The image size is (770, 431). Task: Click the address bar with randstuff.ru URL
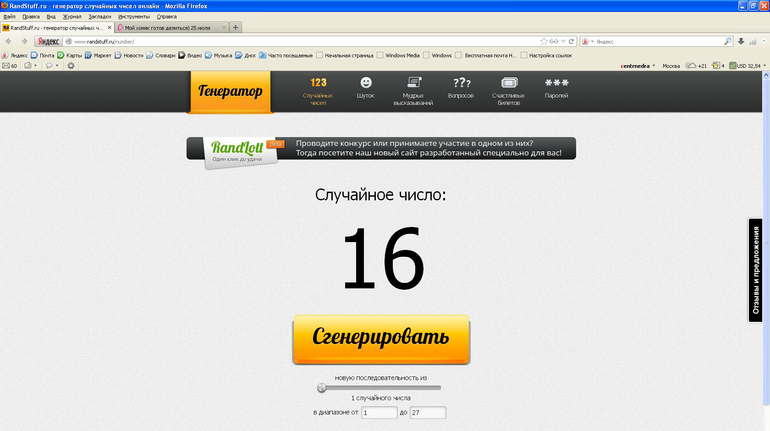pyautogui.click(x=302, y=42)
